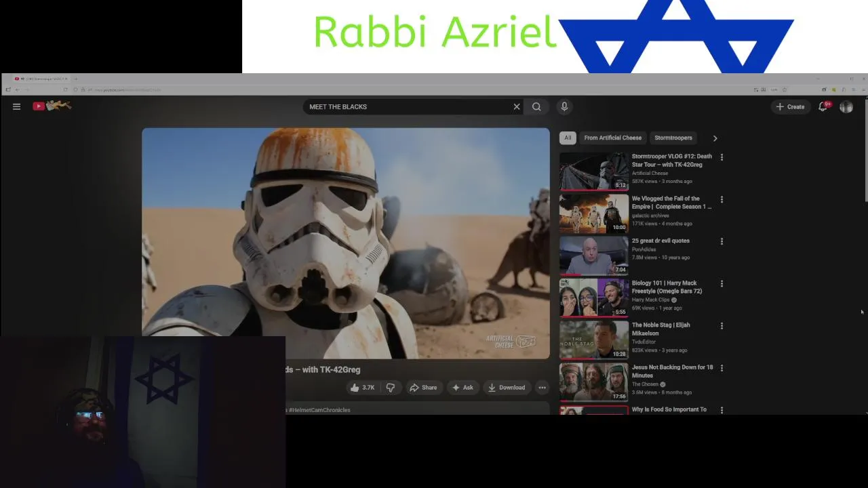
Task: Open the Noble Stag thumbnail
Action: click(594, 340)
